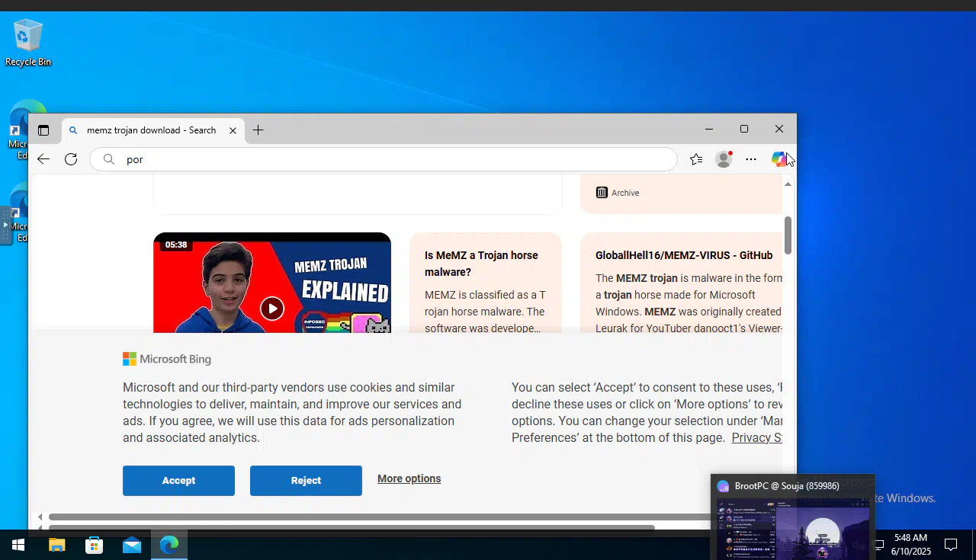This screenshot has height=560, width=976.
Task: Open a new tab with plus button
Action: click(x=258, y=130)
